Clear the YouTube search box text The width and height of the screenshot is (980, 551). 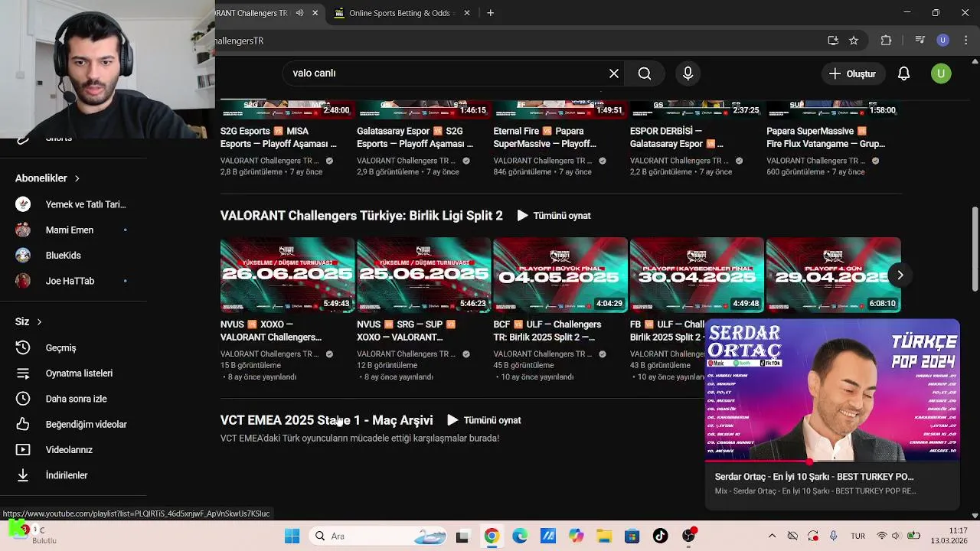[x=614, y=73]
